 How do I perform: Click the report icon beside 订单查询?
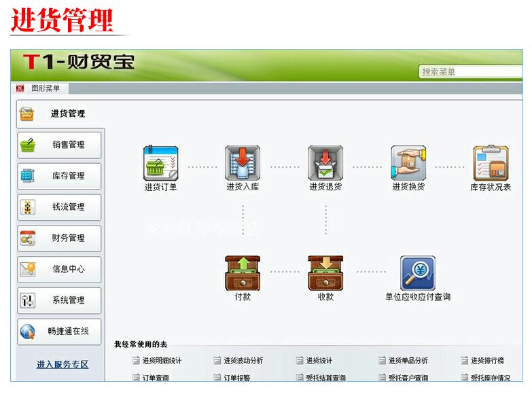[136, 378]
